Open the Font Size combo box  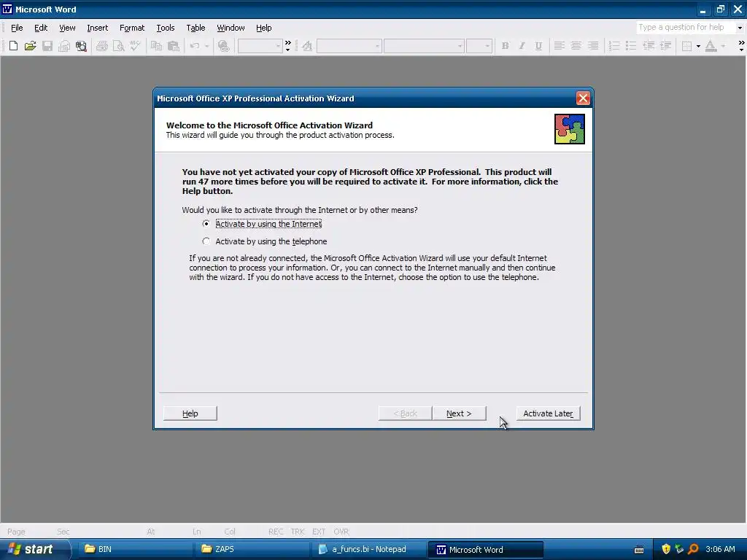pos(479,46)
